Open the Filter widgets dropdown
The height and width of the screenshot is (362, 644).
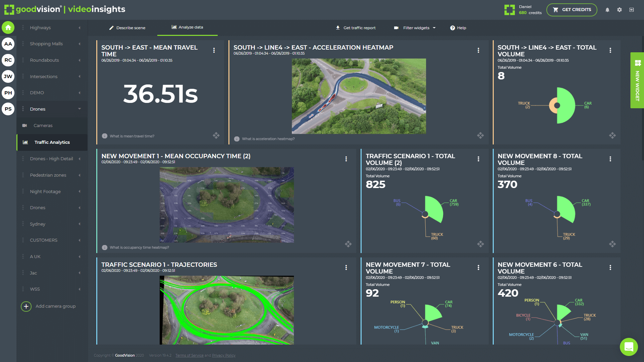click(416, 28)
